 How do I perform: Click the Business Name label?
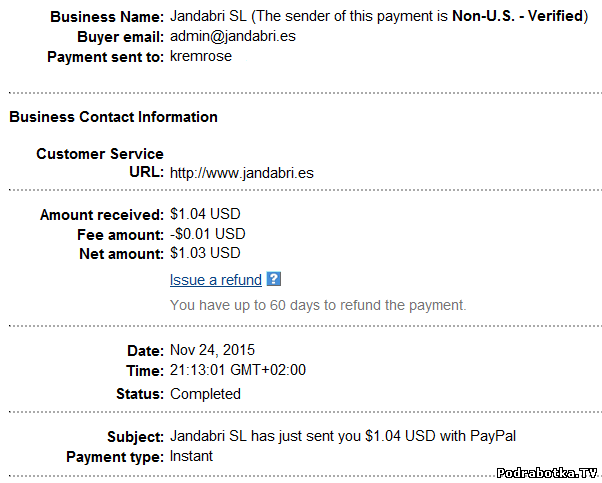click(106, 17)
